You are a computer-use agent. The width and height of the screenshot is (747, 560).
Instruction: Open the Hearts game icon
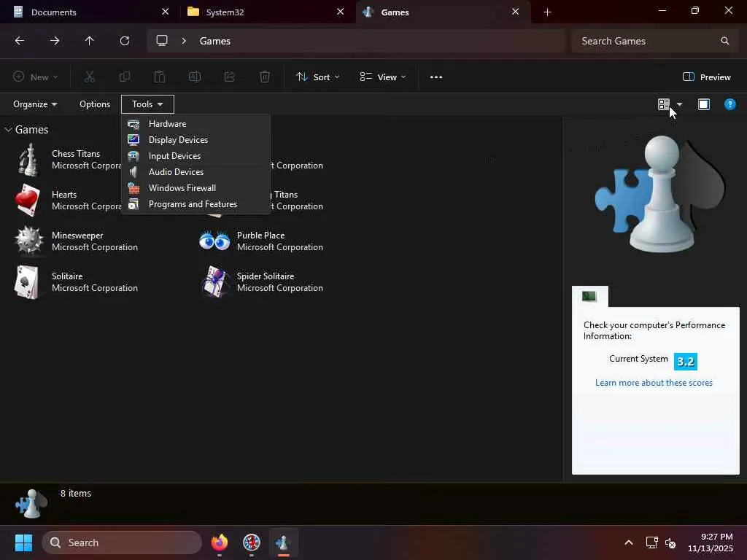pyautogui.click(x=27, y=201)
